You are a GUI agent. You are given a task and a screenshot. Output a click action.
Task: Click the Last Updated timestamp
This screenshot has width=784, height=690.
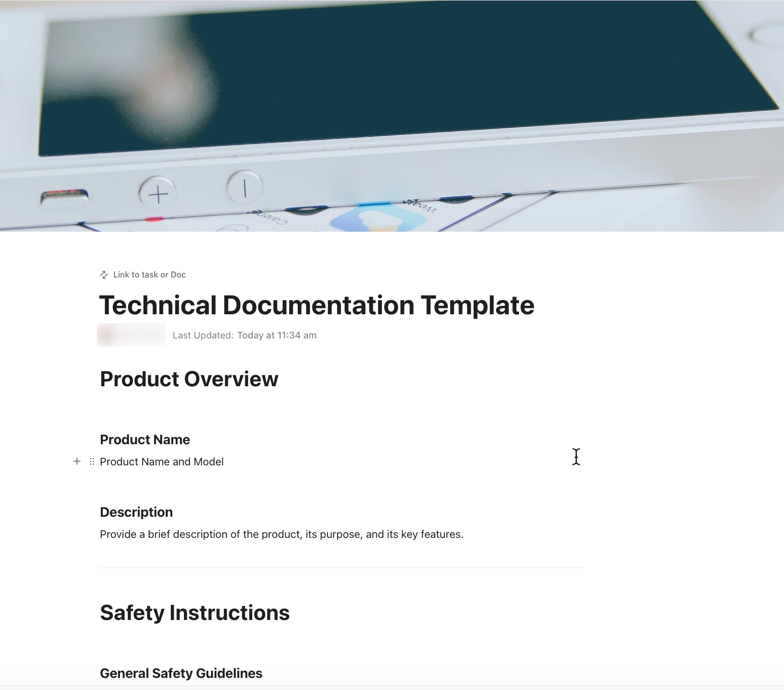coord(244,335)
